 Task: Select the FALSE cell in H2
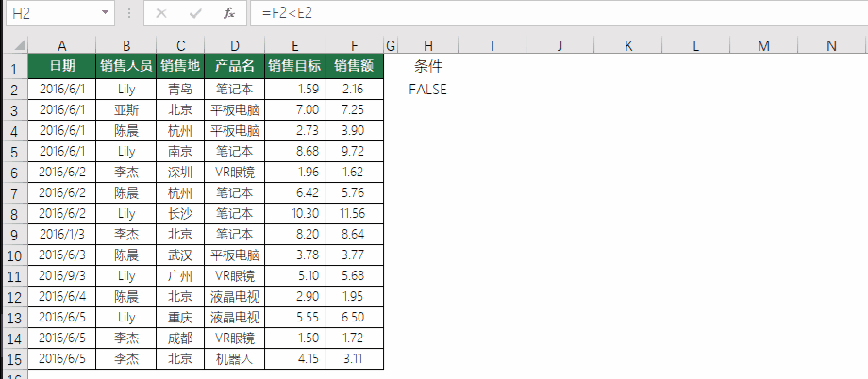point(428,89)
